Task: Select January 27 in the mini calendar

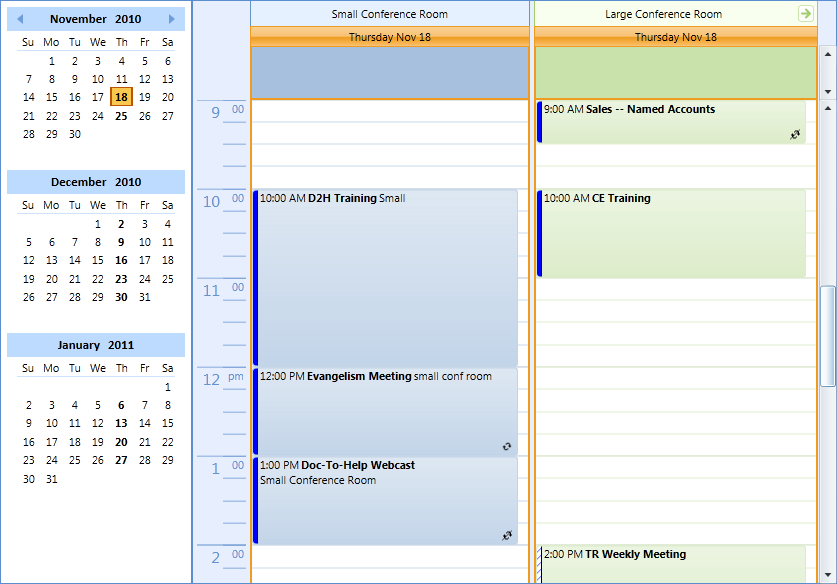Action: [x=121, y=460]
